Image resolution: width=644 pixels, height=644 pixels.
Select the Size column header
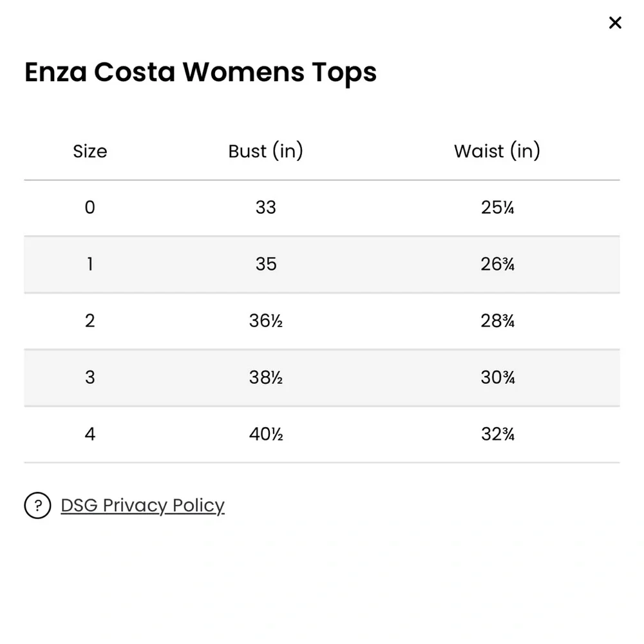(x=90, y=151)
